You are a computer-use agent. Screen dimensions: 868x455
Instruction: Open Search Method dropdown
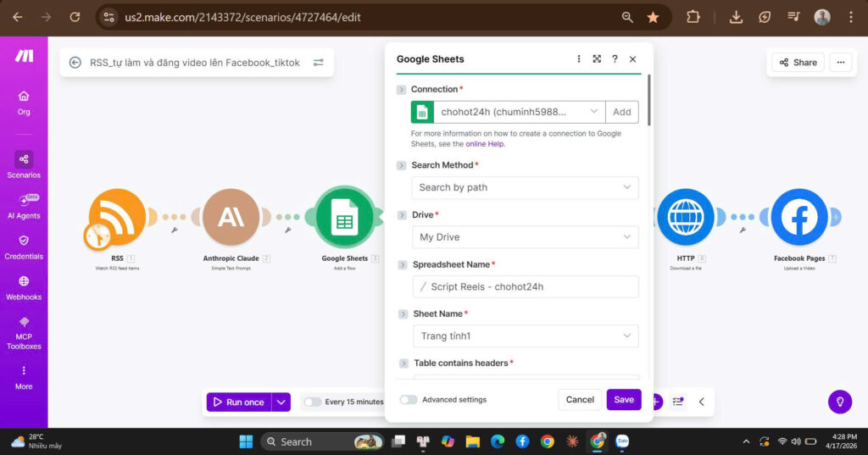(525, 187)
